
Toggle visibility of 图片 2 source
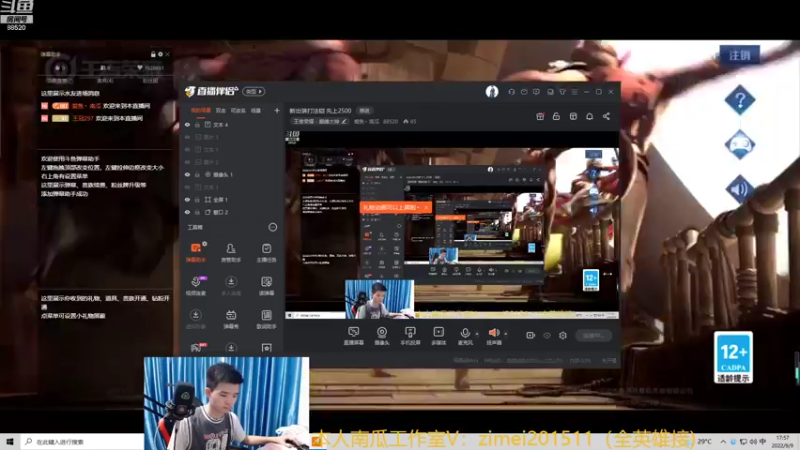point(188,162)
